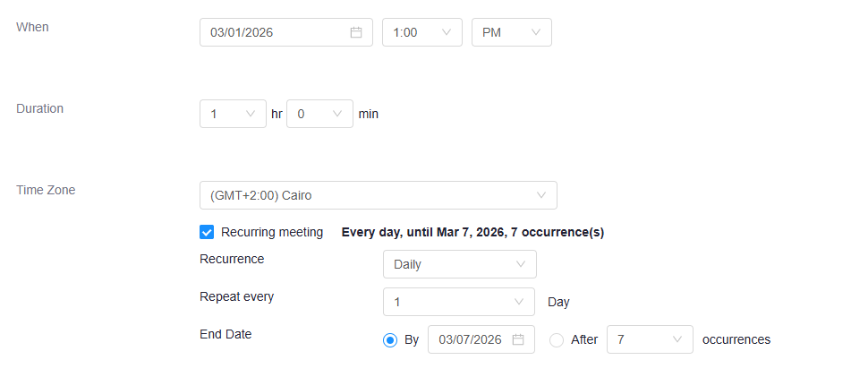Select the By end date radio button

pyautogui.click(x=390, y=340)
